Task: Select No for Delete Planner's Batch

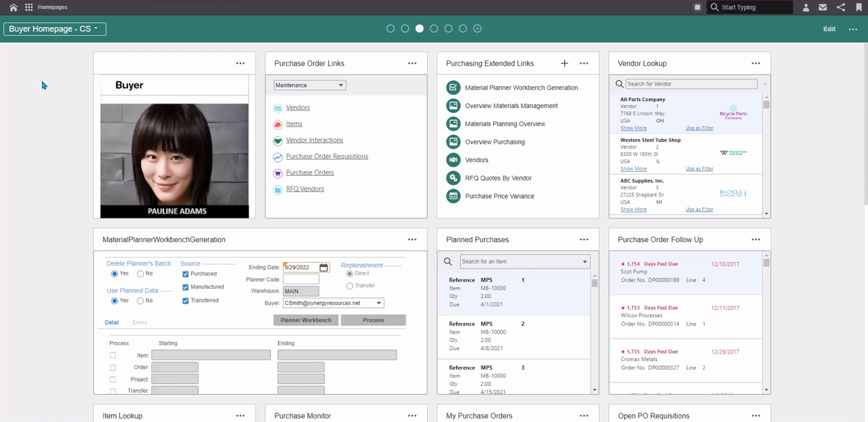Action: [x=140, y=274]
